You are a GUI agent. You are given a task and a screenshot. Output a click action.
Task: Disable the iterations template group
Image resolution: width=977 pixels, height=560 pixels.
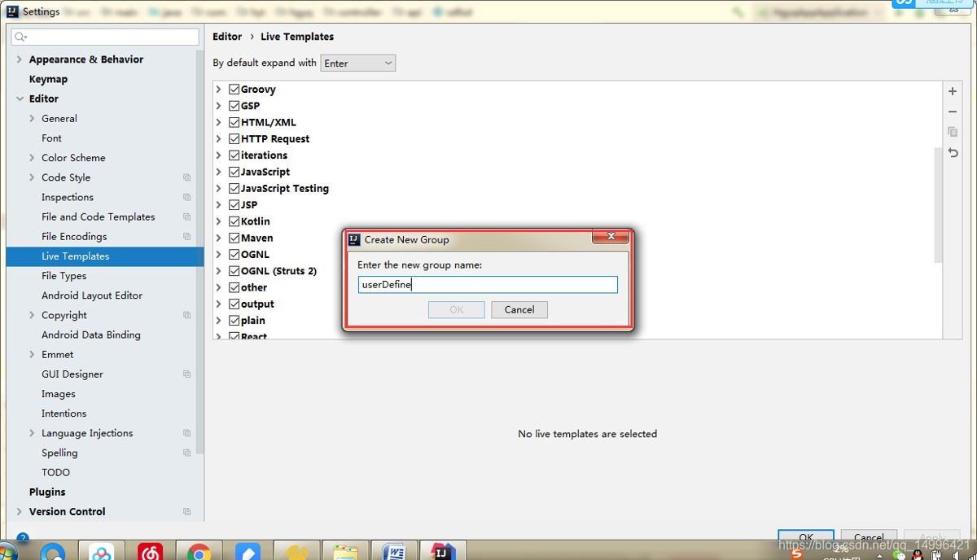pos(234,155)
